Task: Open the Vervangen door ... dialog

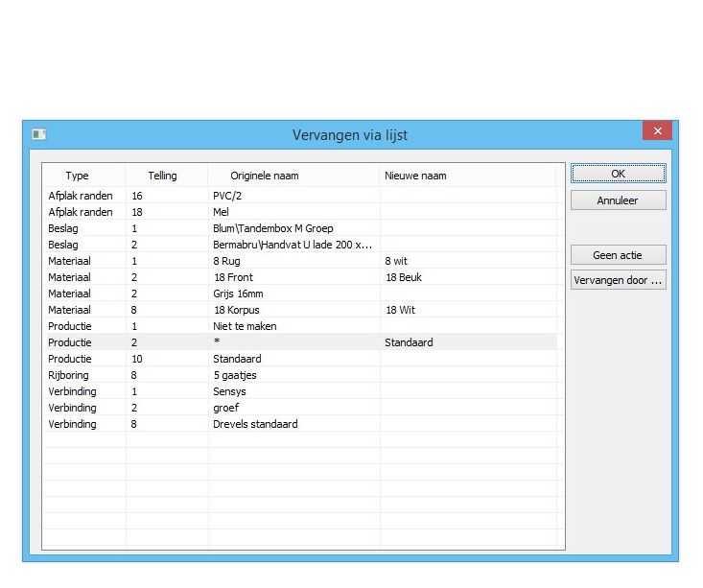Action: pyautogui.click(x=618, y=281)
